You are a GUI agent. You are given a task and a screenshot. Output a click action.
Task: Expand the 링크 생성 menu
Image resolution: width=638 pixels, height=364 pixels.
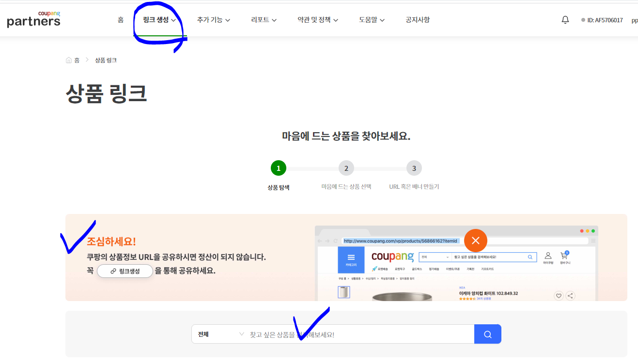pyautogui.click(x=159, y=20)
